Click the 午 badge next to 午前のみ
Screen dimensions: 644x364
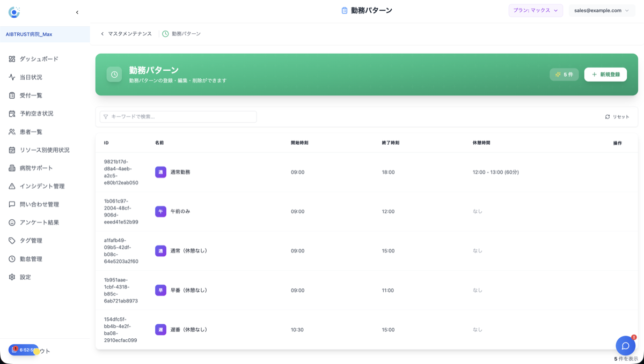160,211
